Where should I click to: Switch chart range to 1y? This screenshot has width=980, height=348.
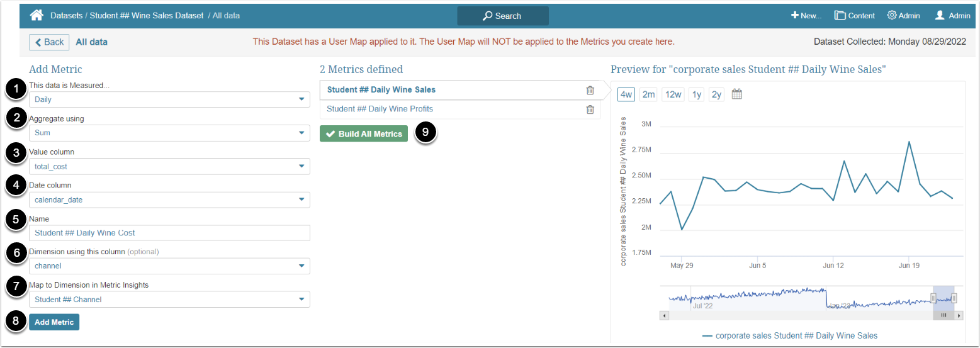click(x=696, y=94)
